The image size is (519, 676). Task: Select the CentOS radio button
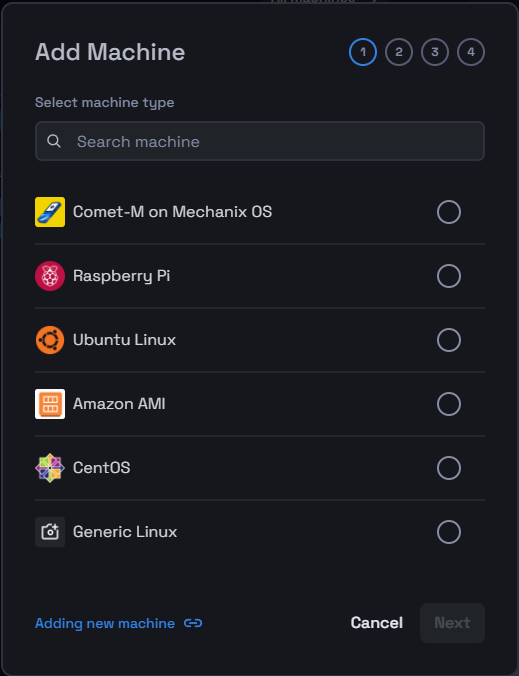pyautogui.click(x=449, y=468)
